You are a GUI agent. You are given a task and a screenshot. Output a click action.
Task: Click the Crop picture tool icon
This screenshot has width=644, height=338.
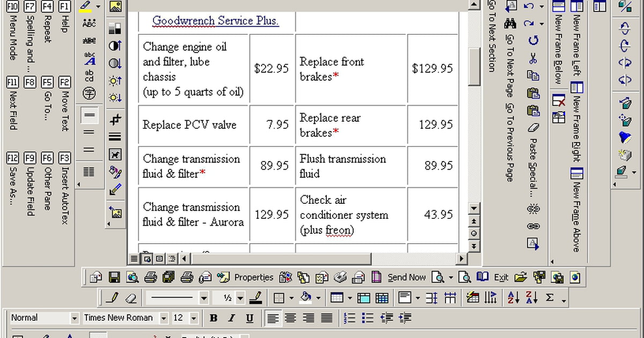click(115, 119)
